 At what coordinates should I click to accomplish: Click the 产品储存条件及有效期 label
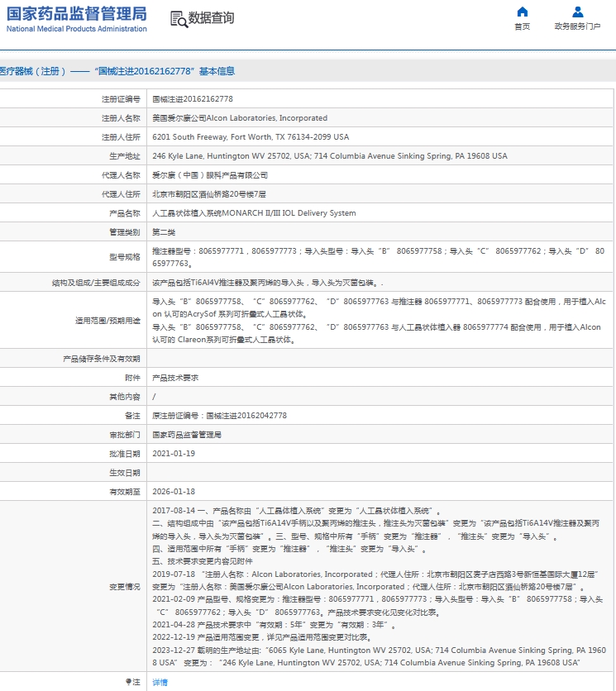point(102,359)
